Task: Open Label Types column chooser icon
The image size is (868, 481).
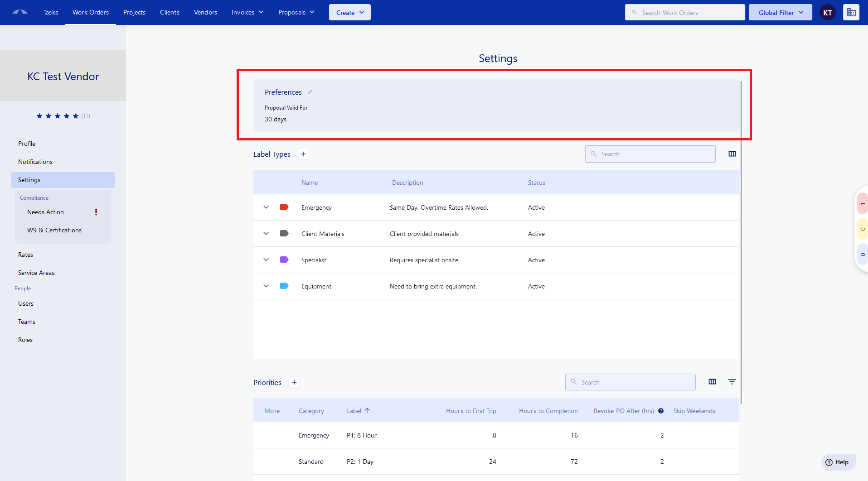Action: 732,154
